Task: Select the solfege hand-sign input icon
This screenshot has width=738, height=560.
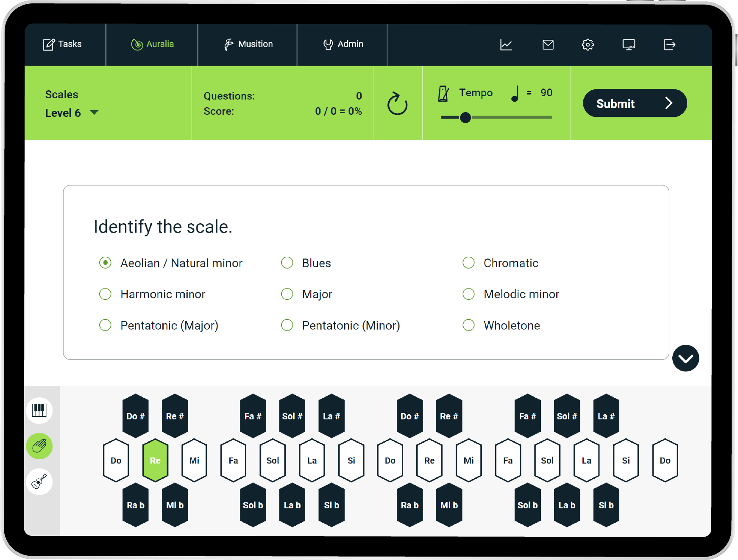Action: coord(39,446)
